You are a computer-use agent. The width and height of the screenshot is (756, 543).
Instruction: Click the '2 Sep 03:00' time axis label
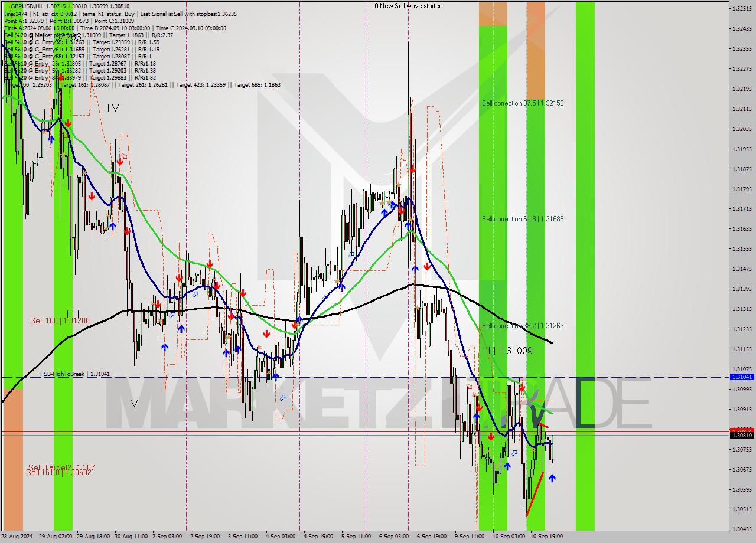click(167, 537)
